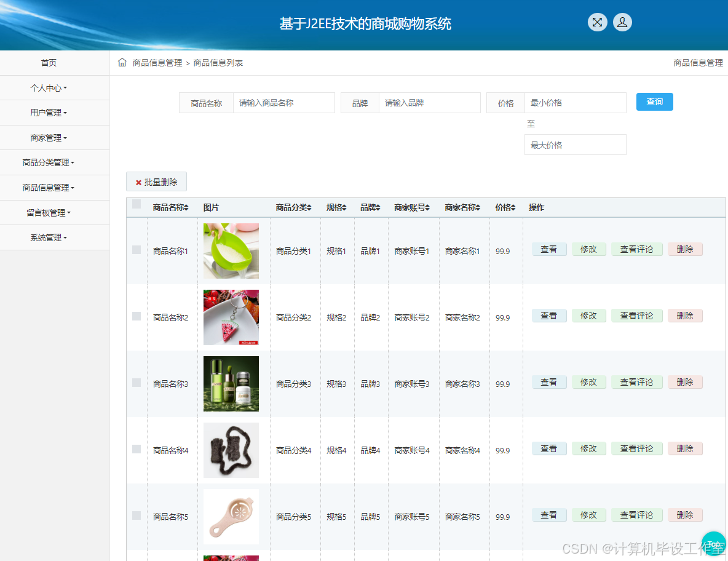728x561 pixels.
Task: Sort table by 商品分类 column arrows
Action: click(309, 207)
